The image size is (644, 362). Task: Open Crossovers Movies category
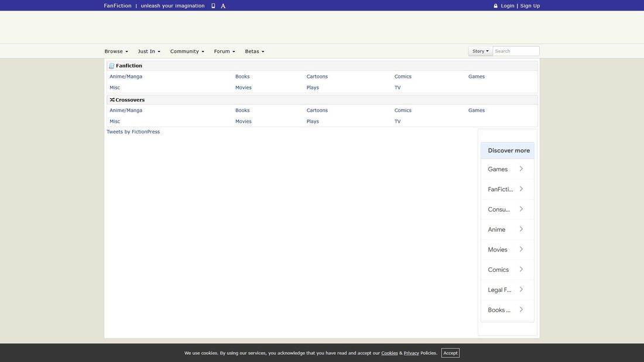(243, 122)
